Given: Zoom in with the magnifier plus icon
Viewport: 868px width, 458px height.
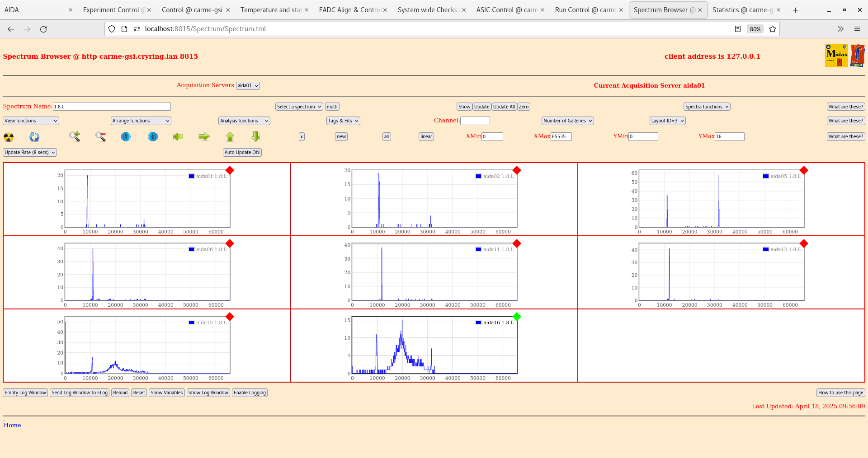Looking at the screenshot, I should coord(75,136).
